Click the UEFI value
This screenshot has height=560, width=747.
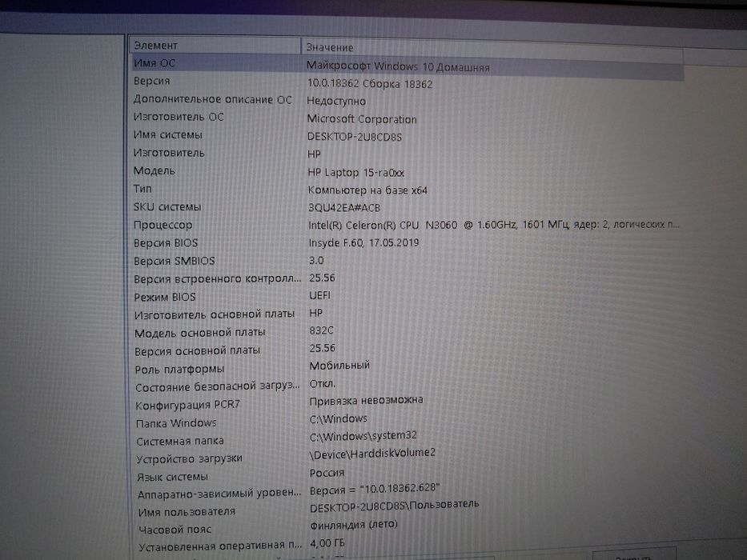(x=319, y=295)
